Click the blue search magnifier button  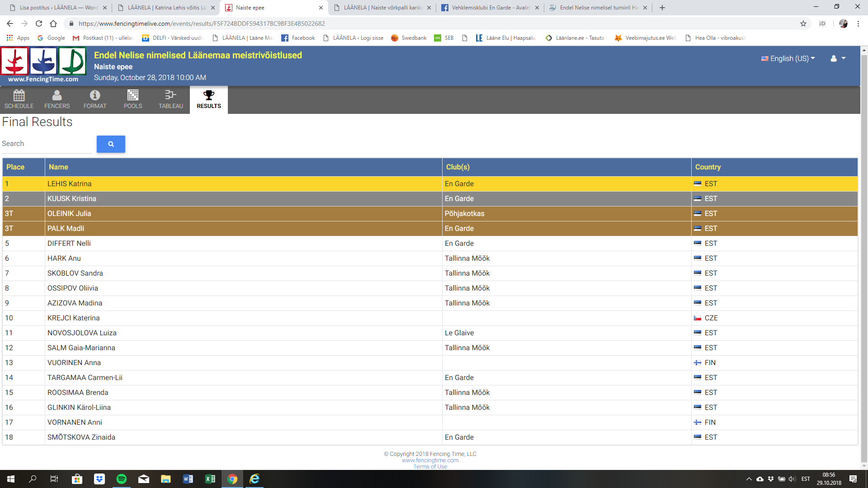coord(111,144)
